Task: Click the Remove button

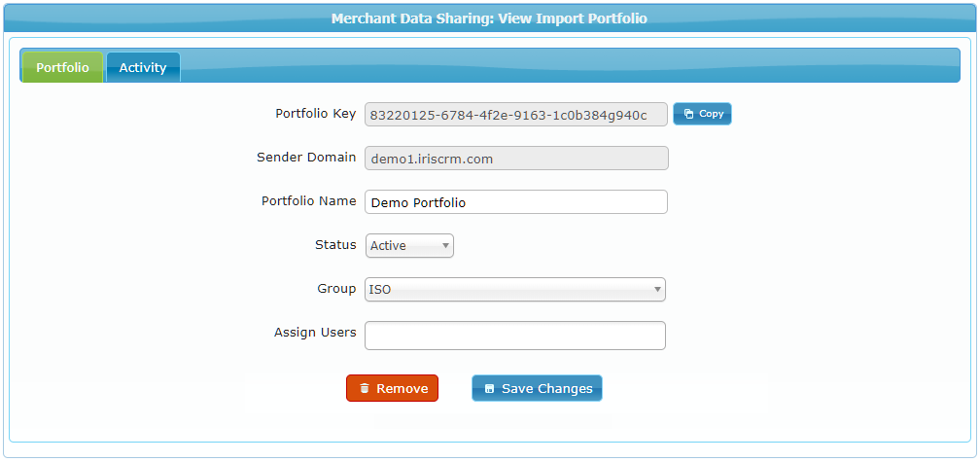Action: pyautogui.click(x=393, y=388)
